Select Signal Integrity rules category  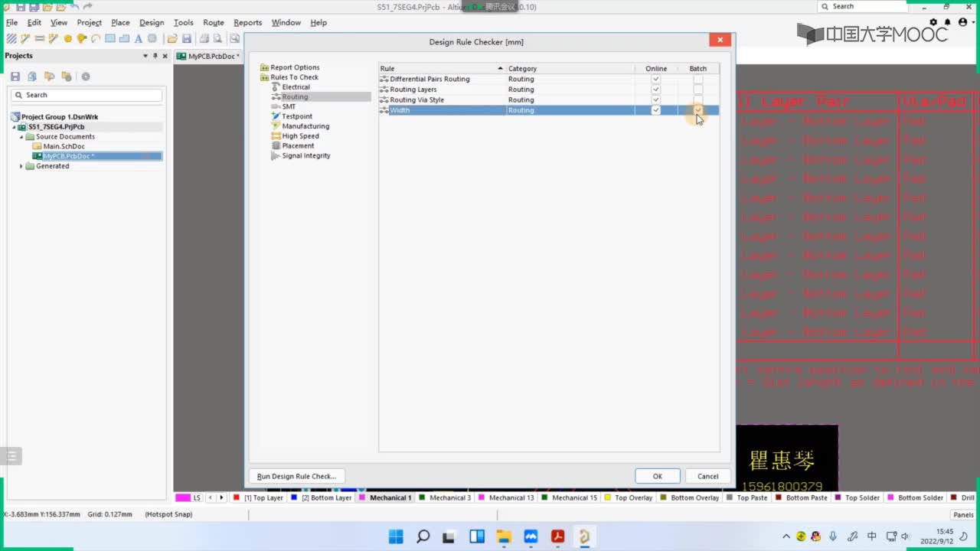coord(305,155)
